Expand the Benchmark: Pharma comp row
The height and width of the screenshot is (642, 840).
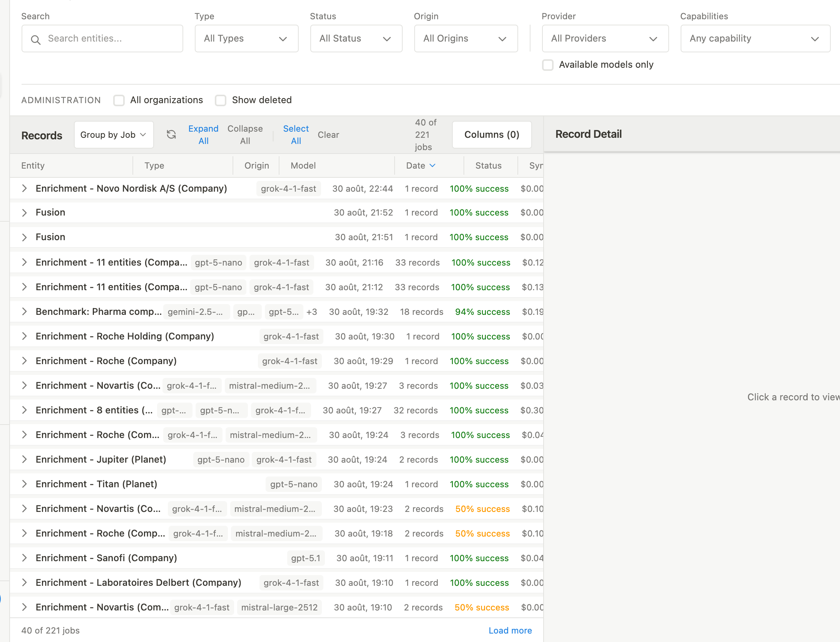point(24,312)
